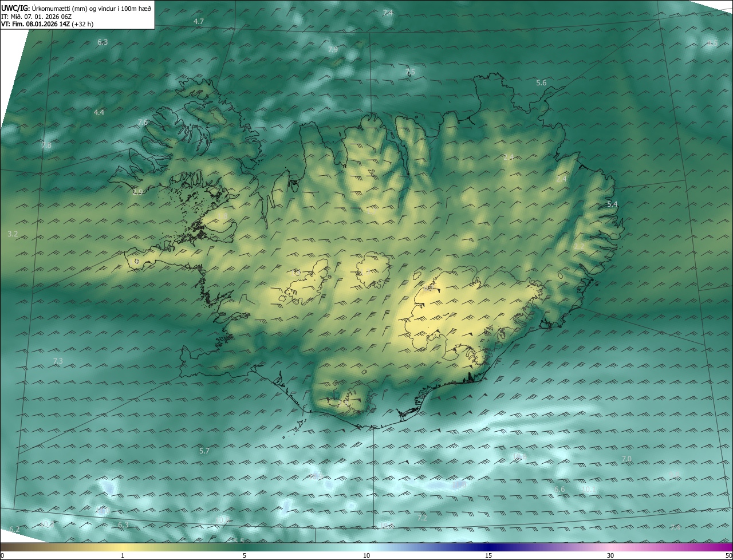Screen dimensions: 733x560
Task: Click the 2.9 value label
Action: (137, 192)
